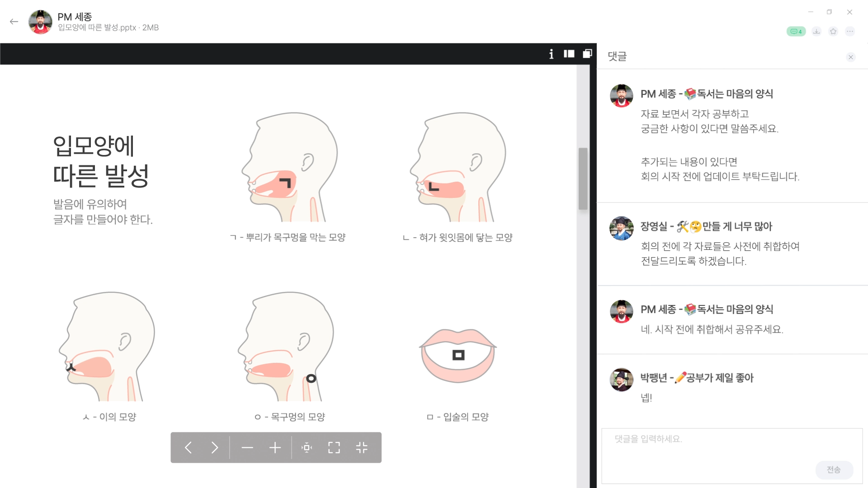Go to the previous slide page
The height and width of the screenshot is (488, 868).
point(189,447)
